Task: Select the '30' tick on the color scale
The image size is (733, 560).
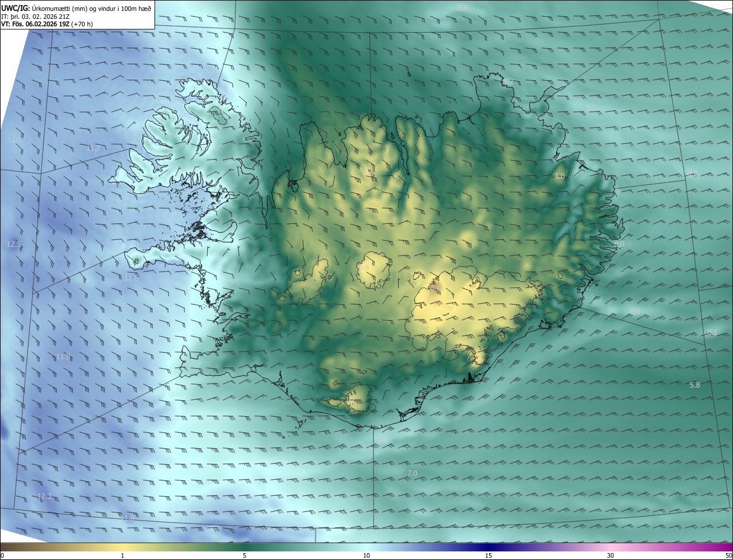Action: tap(610, 555)
